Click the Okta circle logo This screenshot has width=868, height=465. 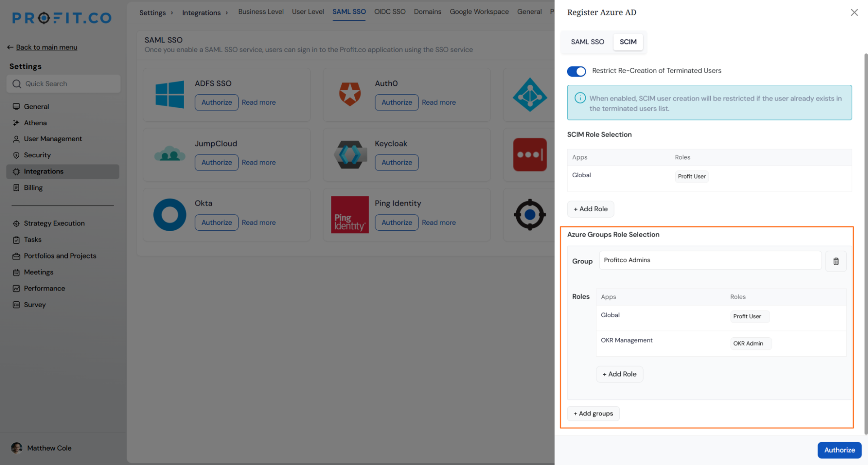coord(170,215)
